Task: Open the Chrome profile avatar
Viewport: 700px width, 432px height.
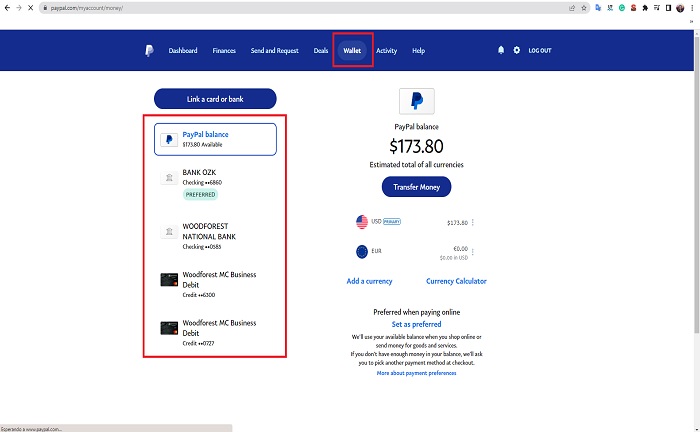Action: click(680, 8)
